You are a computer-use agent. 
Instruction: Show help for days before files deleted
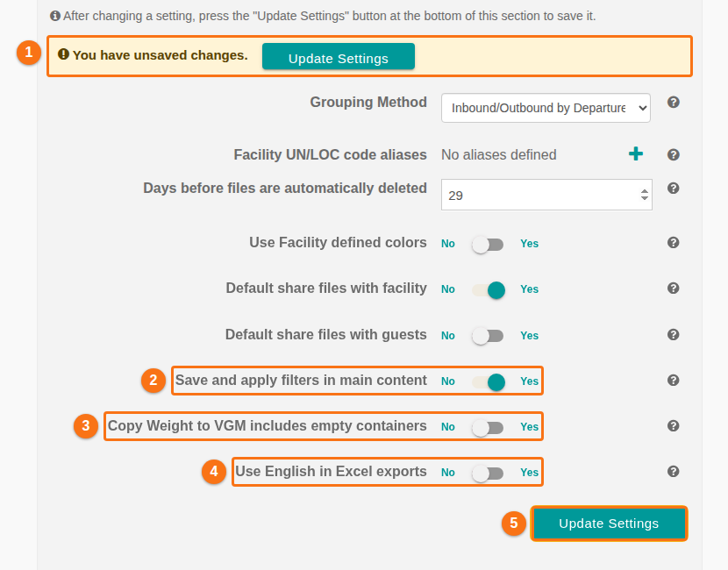674,188
